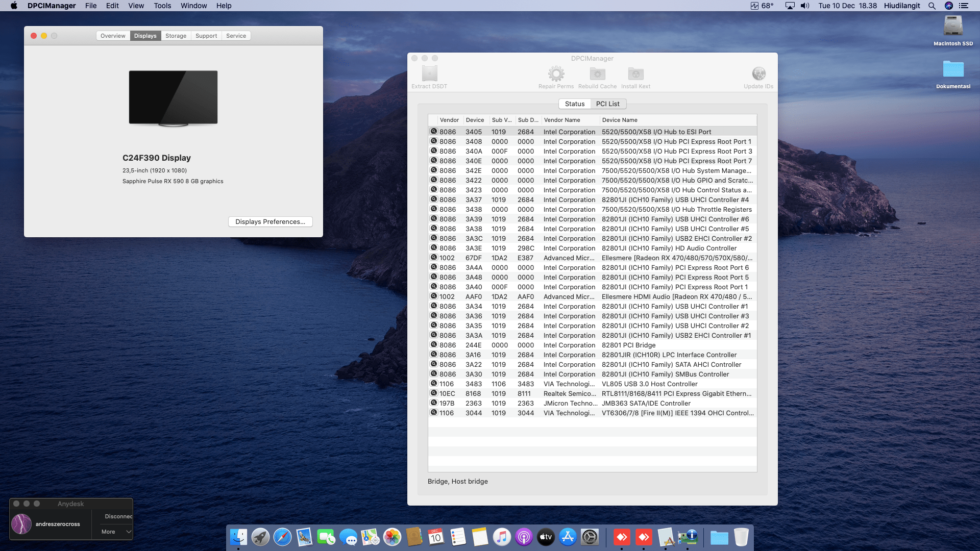The image size is (980, 551).
Task: Click Disconnect in the Anydesk panel
Action: pyautogui.click(x=118, y=516)
